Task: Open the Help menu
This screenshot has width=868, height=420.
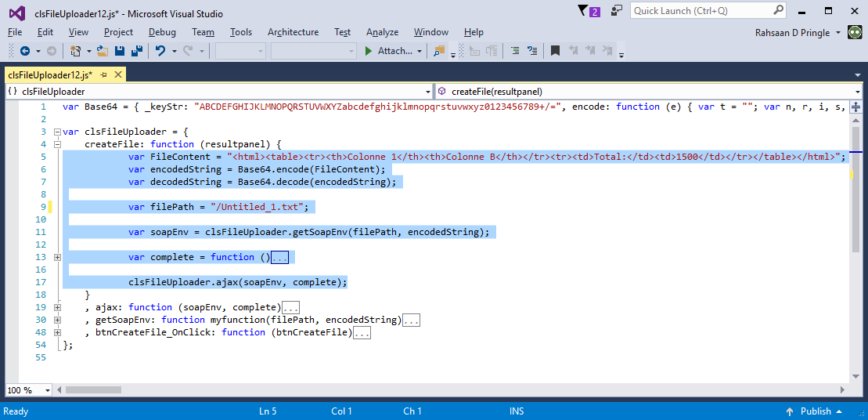Action: [x=474, y=32]
